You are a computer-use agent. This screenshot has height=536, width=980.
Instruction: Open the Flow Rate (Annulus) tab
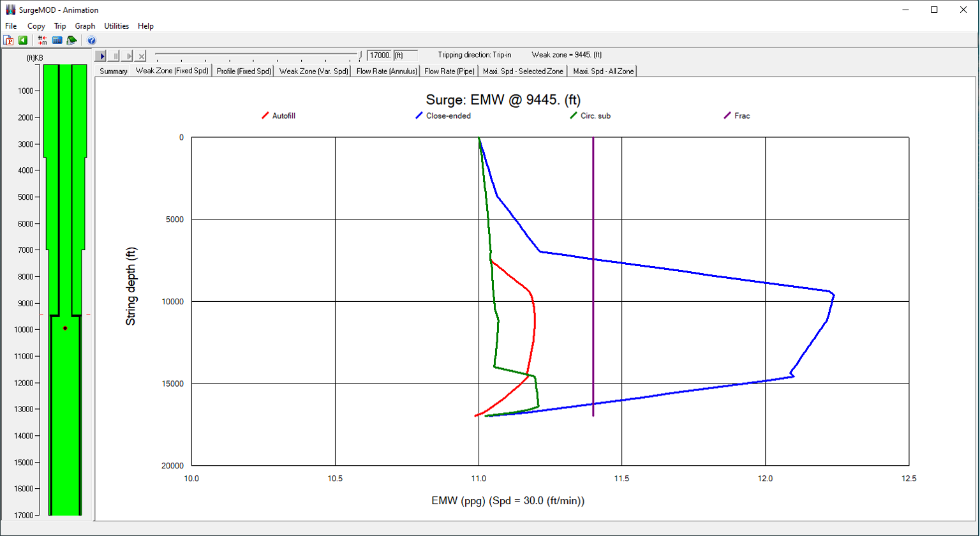coord(387,71)
